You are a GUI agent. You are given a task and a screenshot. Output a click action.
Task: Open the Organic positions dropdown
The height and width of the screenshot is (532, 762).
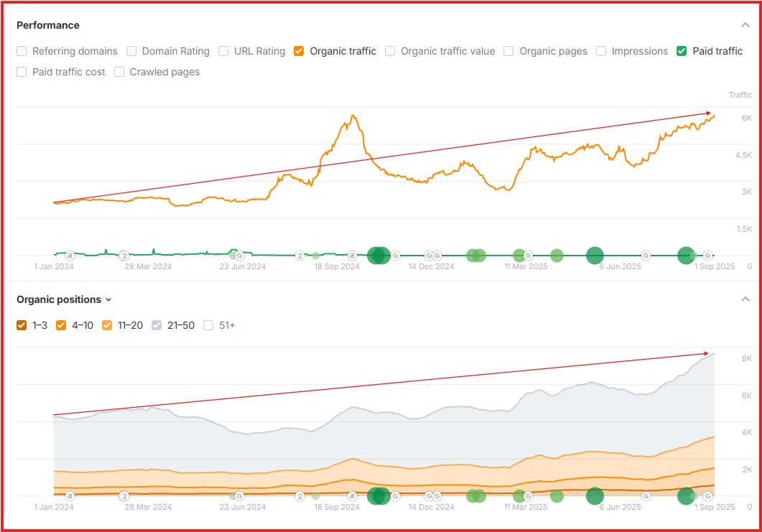pos(65,299)
